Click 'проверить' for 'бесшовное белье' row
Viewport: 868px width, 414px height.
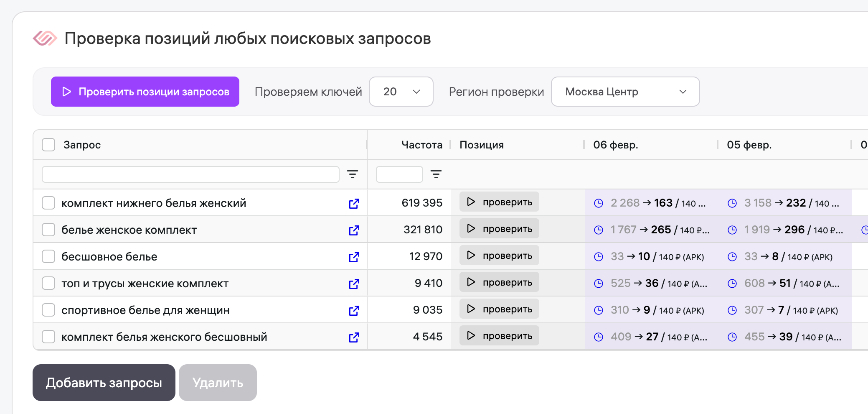pyautogui.click(x=499, y=256)
